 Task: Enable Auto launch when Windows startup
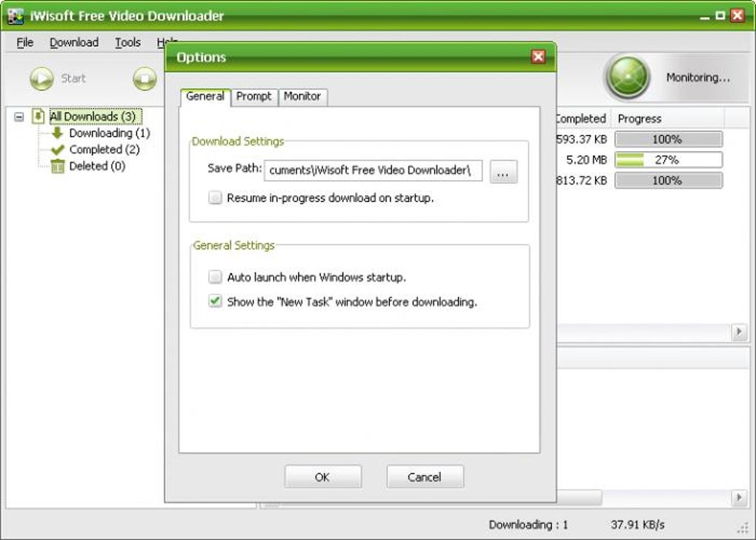pos(215,277)
